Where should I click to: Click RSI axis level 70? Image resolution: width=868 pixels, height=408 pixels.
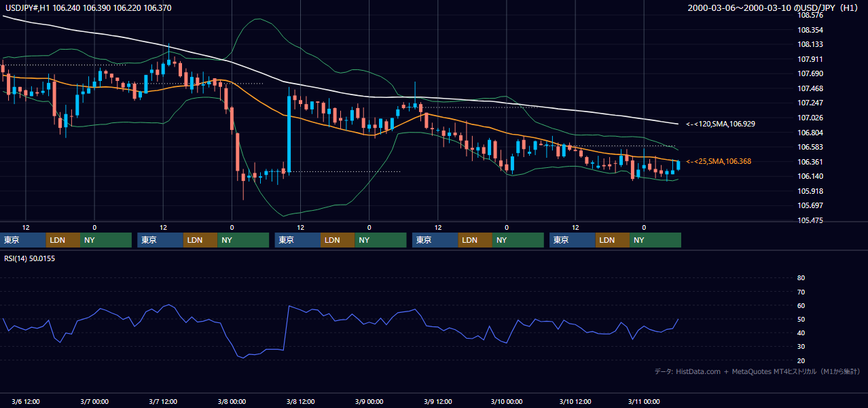tap(801, 292)
